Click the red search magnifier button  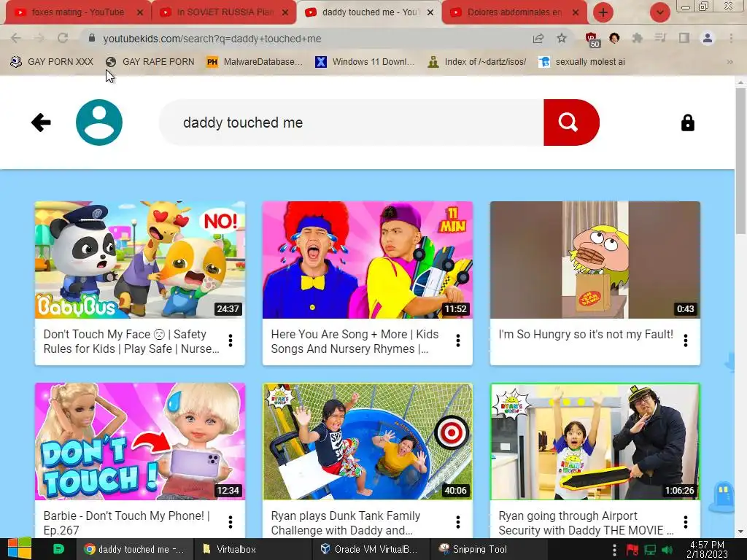point(571,122)
